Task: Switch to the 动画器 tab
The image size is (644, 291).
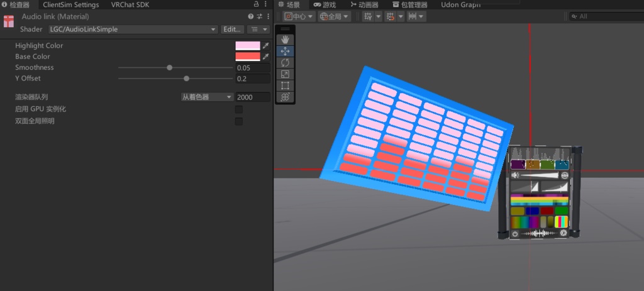Action: (x=364, y=5)
